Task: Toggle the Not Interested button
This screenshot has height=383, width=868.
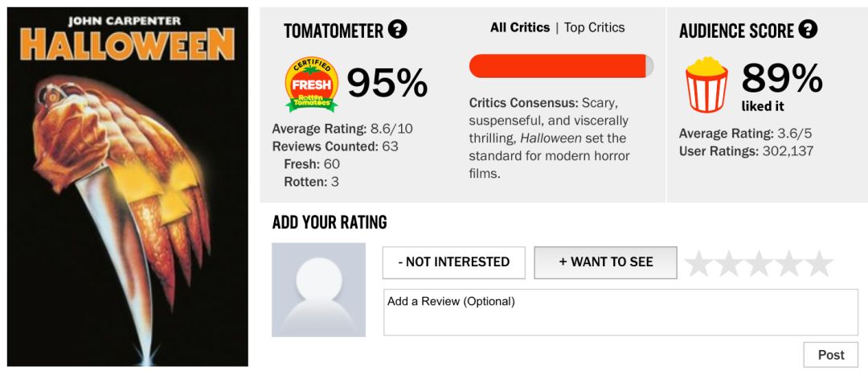Action: point(453,262)
